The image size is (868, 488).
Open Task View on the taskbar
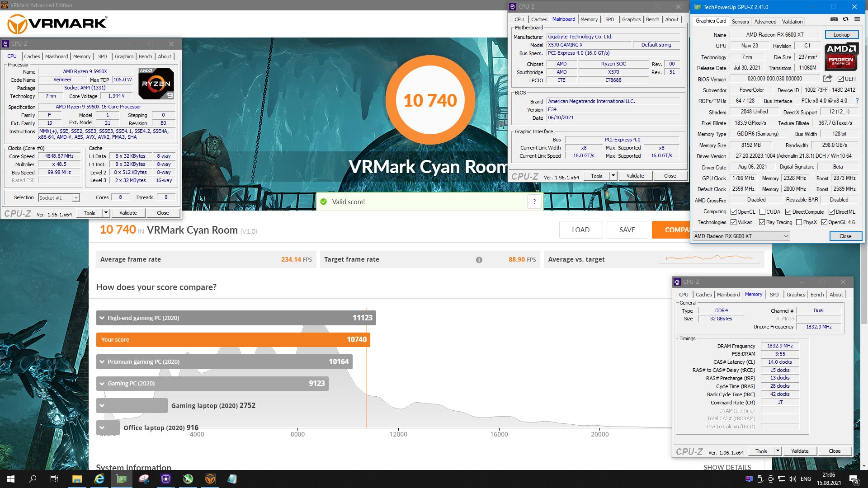[54, 479]
